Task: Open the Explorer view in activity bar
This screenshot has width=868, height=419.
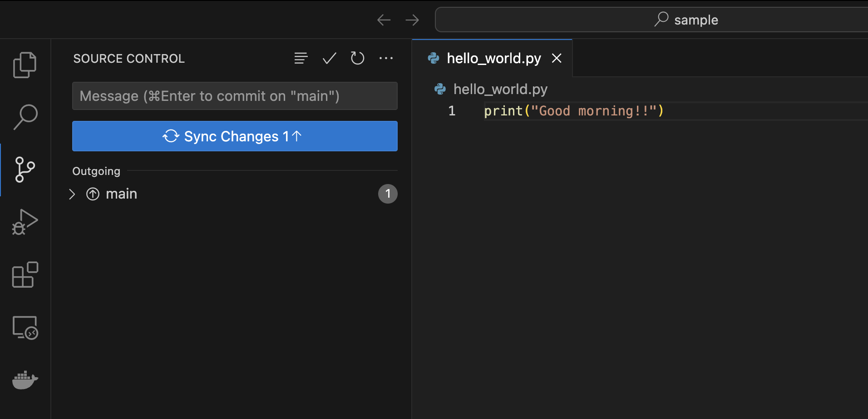Action: pyautogui.click(x=25, y=65)
